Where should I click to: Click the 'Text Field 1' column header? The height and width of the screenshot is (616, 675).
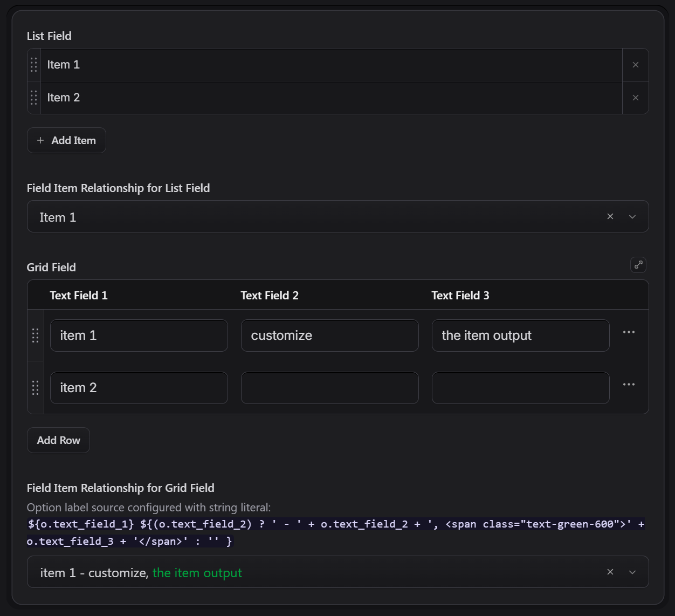[x=79, y=296]
